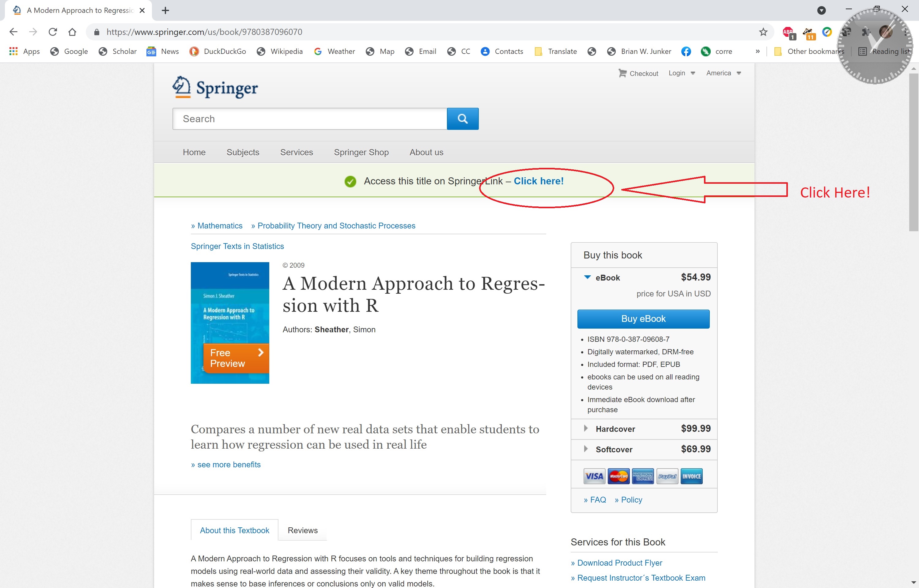The width and height of the screenshot is (919, 588).
Task: Open the News bookmark
Action: pyautogui.click(x=163, y=51)
